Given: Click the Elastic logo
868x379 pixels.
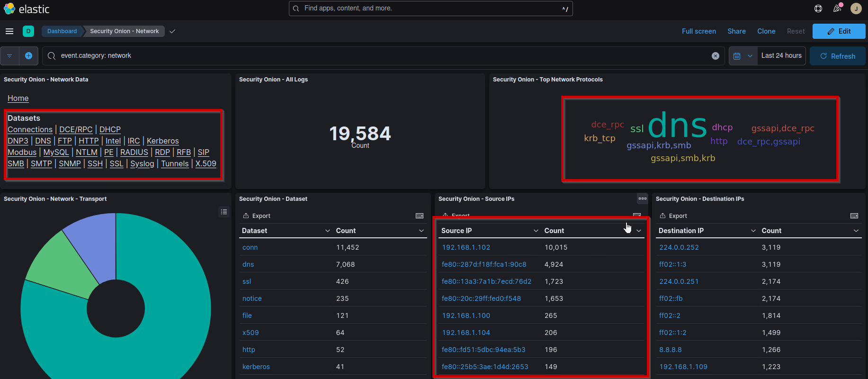Looking at the screenshot, I should pyautogui.click(x=27, y=9).
